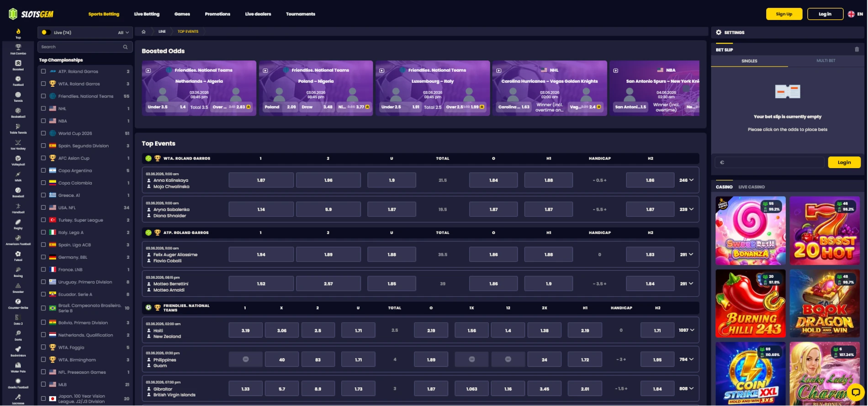Open the Live Betting menu
Image resolution: width=868 pixels, height=406 pixels.
point(147,14)
